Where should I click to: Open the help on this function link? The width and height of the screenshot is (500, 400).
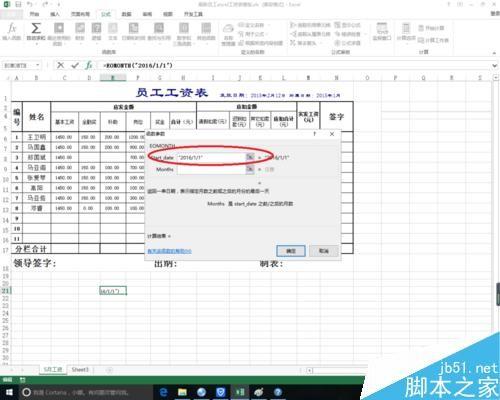(169, 251)
